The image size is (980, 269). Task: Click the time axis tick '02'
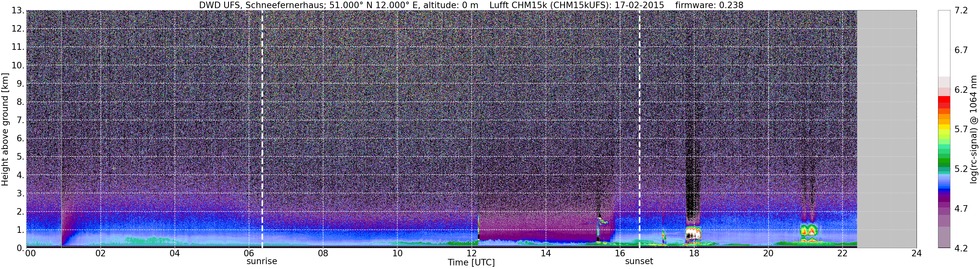pyautogui.click(x=100, y=253)
